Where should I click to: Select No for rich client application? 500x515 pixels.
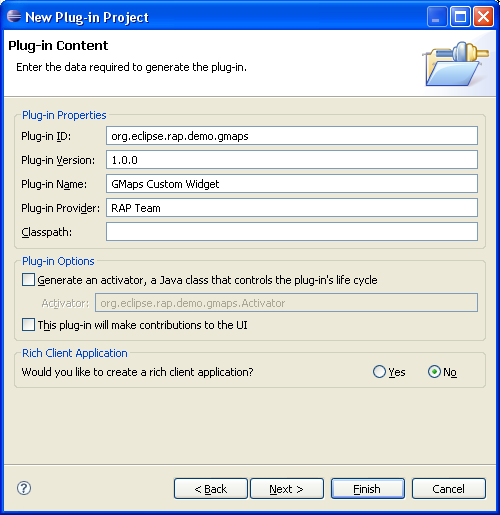434,372
